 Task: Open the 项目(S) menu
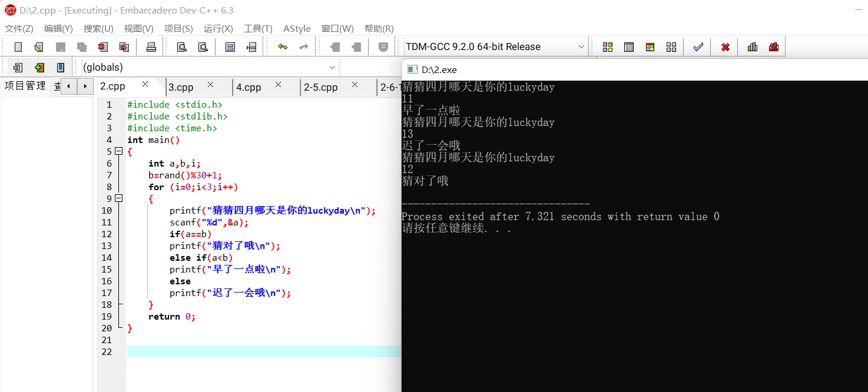pos(178,28)
